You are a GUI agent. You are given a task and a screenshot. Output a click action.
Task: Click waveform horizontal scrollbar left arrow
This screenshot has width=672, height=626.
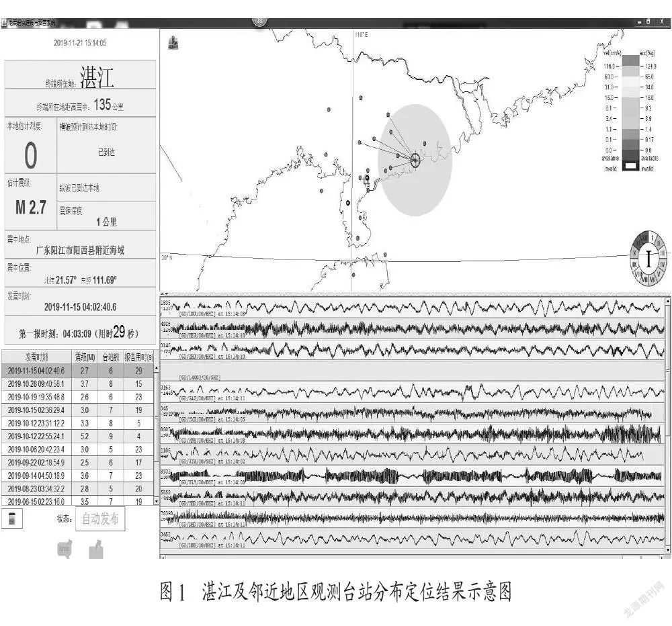163,557
